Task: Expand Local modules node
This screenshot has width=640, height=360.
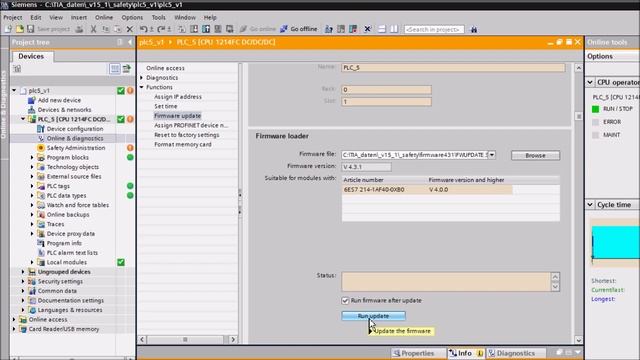Action: pyautogui.click(x=32, y=262)
